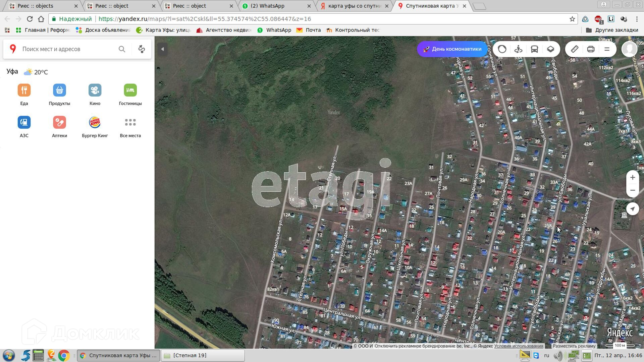Click the route directions icon

(x=142, y=49)
